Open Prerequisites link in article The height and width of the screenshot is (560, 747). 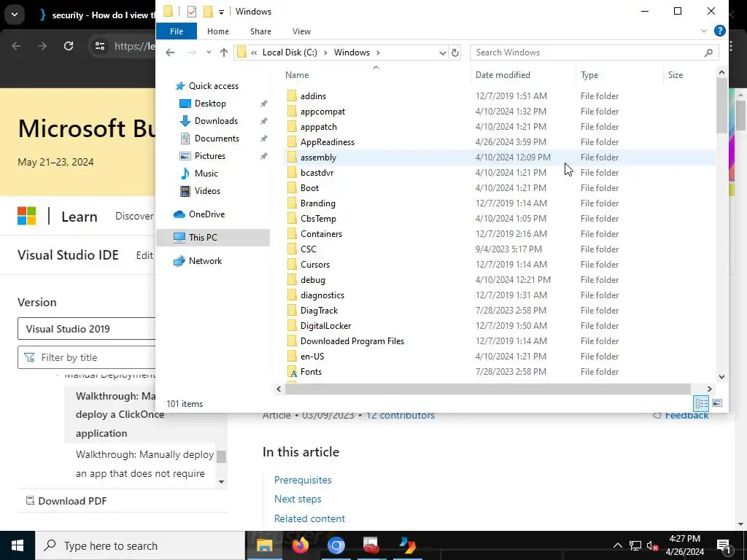(303, 480)
